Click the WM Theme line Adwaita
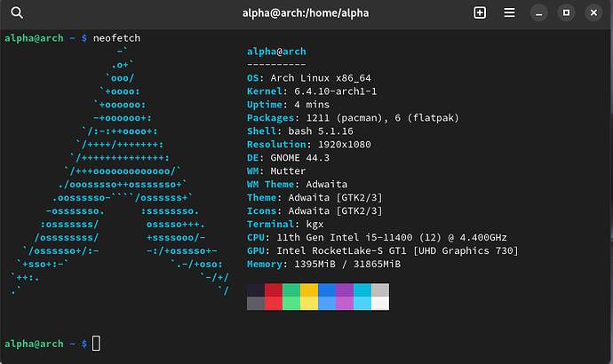613x364 pixels. (297, 185)
